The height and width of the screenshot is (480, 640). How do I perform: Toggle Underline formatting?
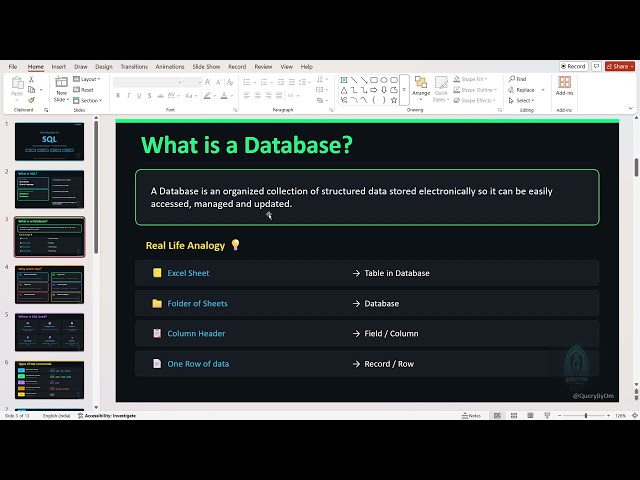139,96
